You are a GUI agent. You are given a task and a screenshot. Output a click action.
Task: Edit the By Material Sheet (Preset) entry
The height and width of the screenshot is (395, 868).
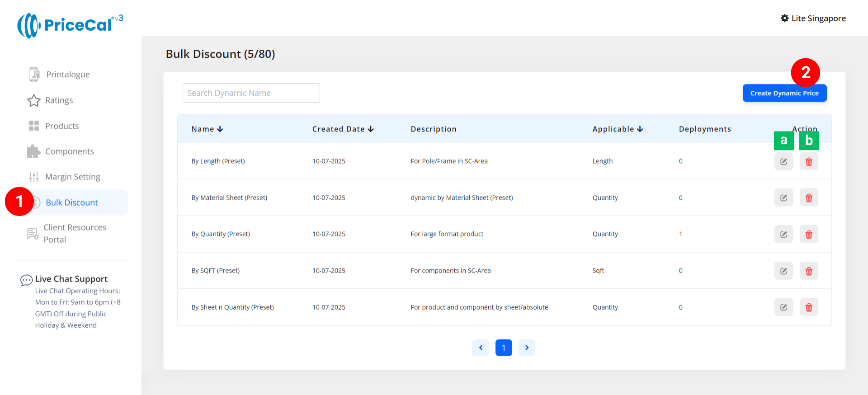[783, 197]
